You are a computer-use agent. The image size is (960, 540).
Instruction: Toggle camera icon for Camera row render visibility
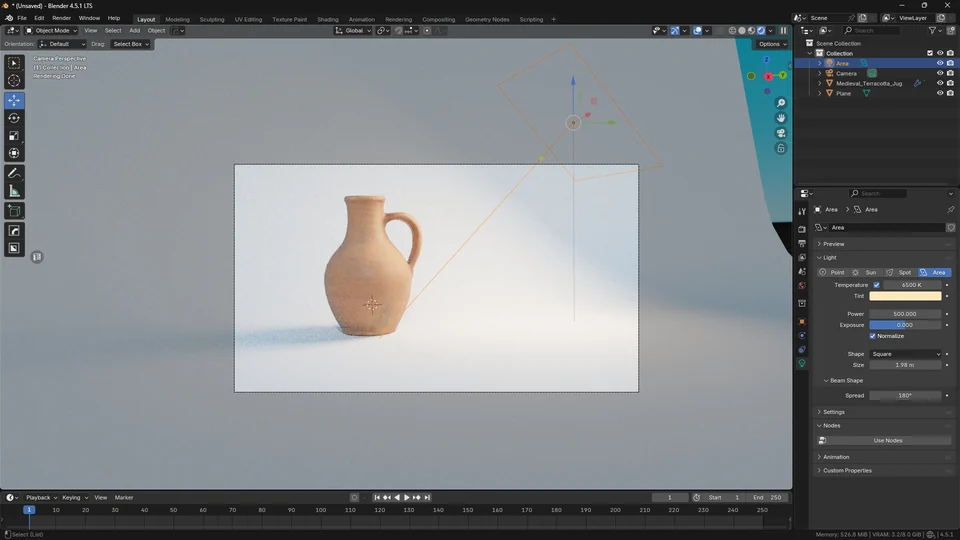click(x=950, y=73)
